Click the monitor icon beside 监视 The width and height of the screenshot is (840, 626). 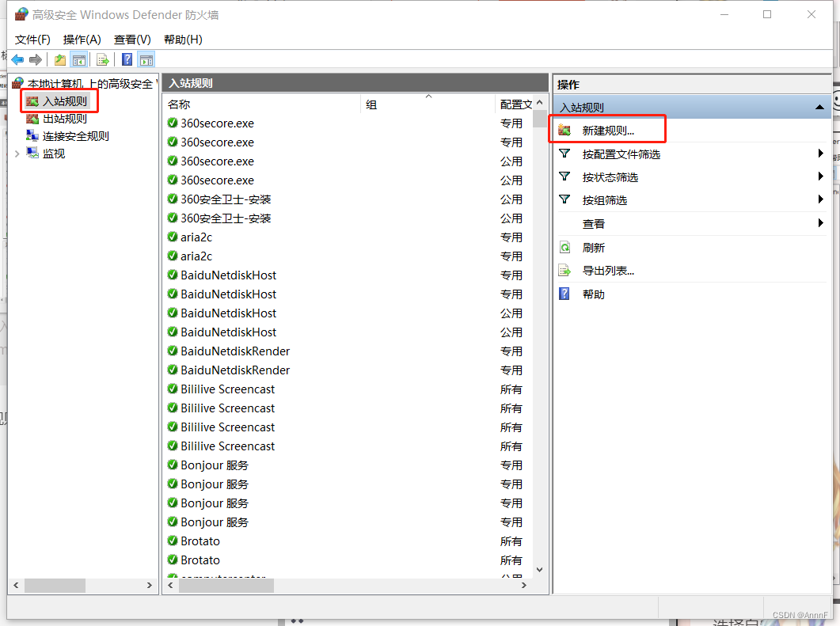(x=32, y=154)
